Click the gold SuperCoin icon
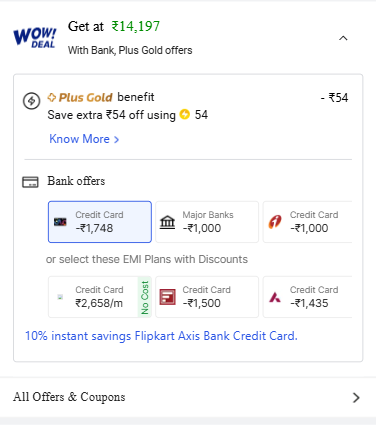Viewport: 376px width, 426px height. [184, 114]
